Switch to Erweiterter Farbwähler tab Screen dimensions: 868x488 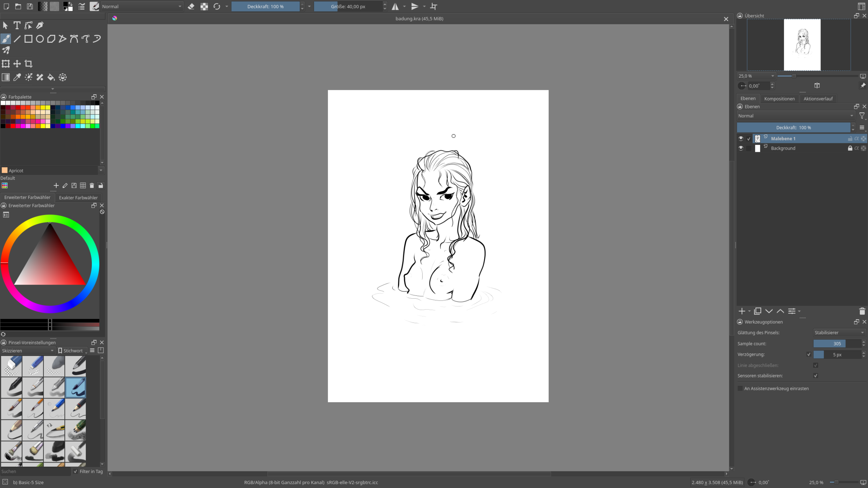coord(27,198)
